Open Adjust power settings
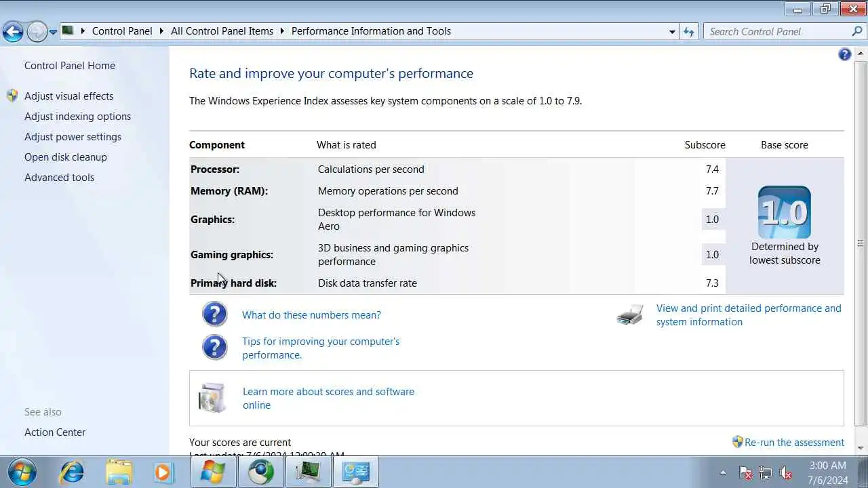Image resolution: width=868 pixels, height=488 pixels. click(x=73, y=137)
